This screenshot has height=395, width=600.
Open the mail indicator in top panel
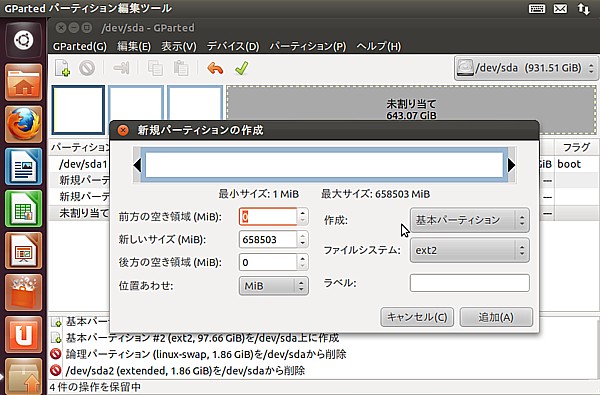pos(560,8)
